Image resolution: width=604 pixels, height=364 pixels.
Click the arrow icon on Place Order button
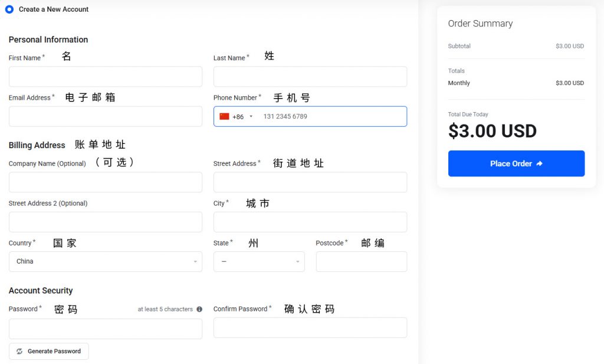pyautogui.click(x=539, y=163)
